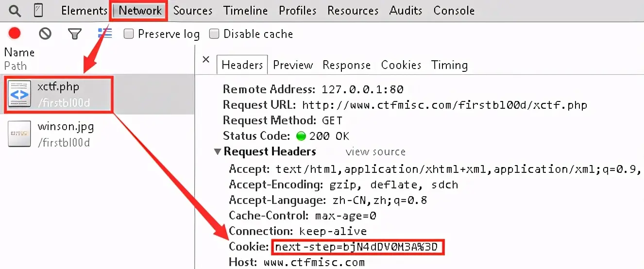Toggle the mobile device mode icon
The image size is (644, 269).
[x=38, y=10]
